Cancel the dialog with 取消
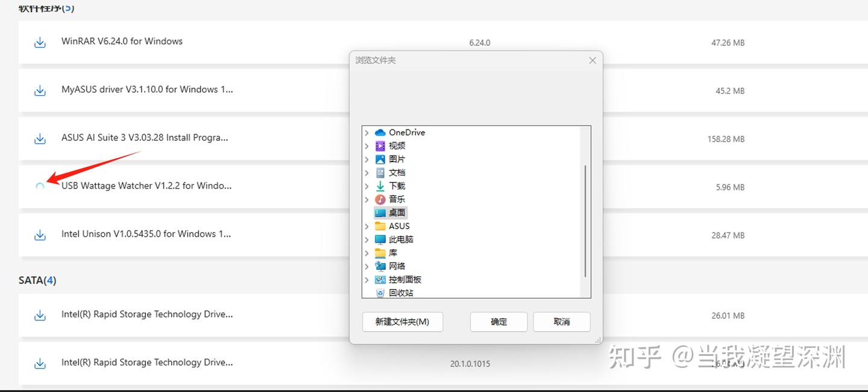Image resolution: width=868 pixels, height=392 pixels. tap(562, 322)
